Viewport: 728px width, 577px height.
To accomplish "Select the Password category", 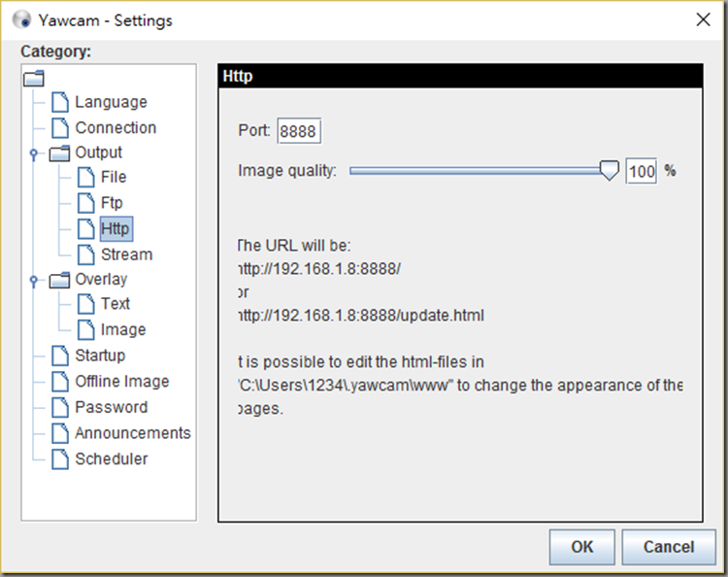I will [112, 407].
